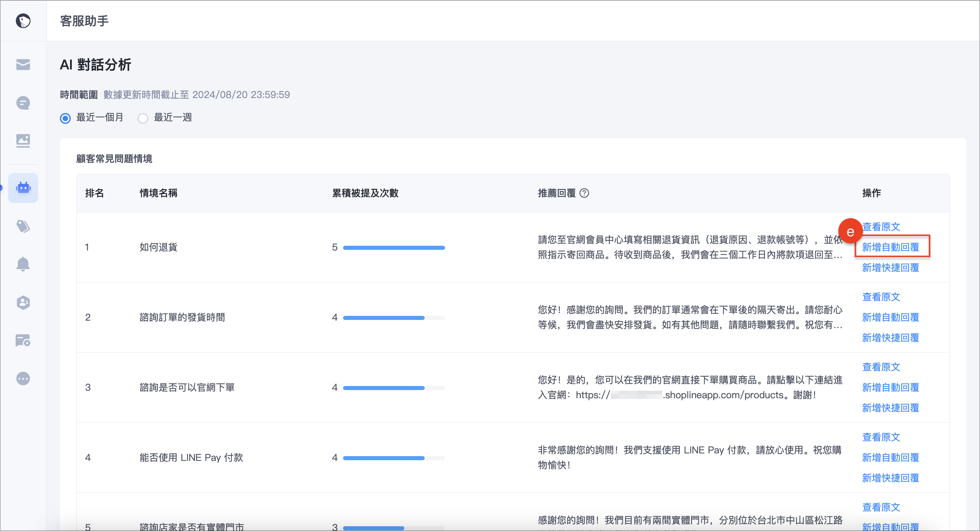Viewport: 980px width, 531px height.
Task: Select the 最近一週 radio button
Action: (x=143, y=118)
